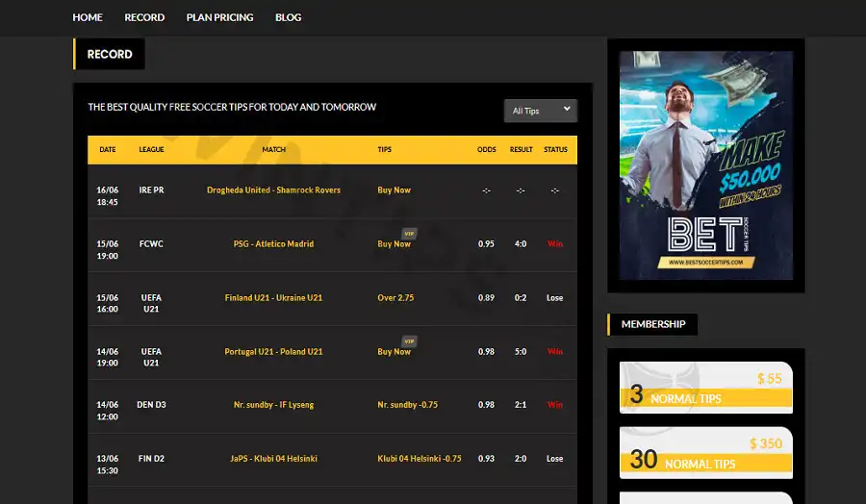Select the Klubi 04 Helsinki -0.75 tip

pyautogui.click(x=420, y=458)
